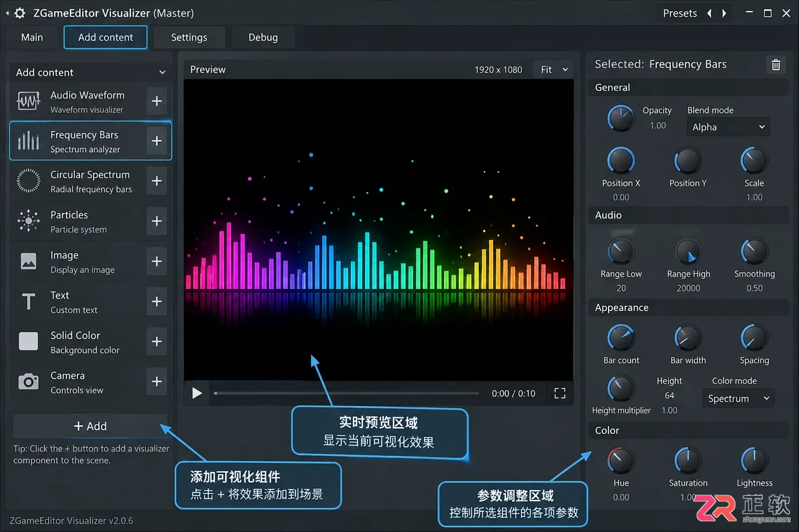Screen dimensions: 799x532
Task: Open the Settings tab
Action: point(189,37)
